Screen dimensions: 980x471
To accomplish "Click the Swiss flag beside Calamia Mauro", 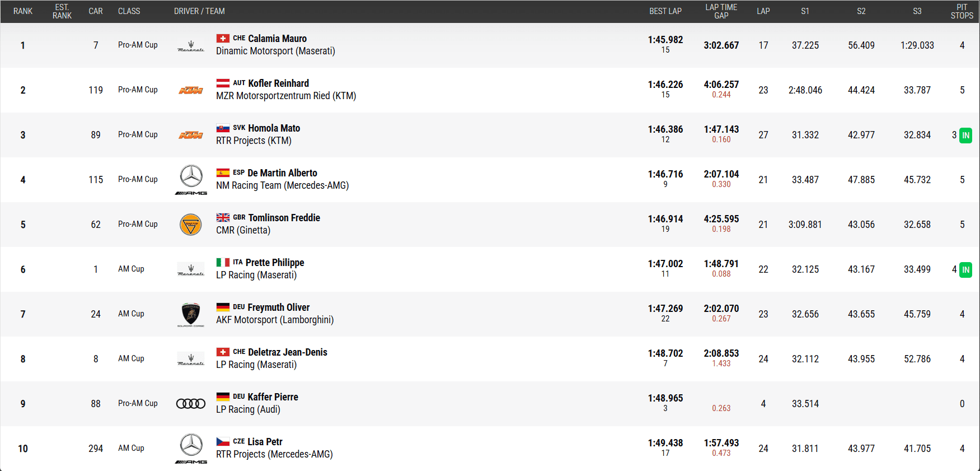I will (223, 39).
